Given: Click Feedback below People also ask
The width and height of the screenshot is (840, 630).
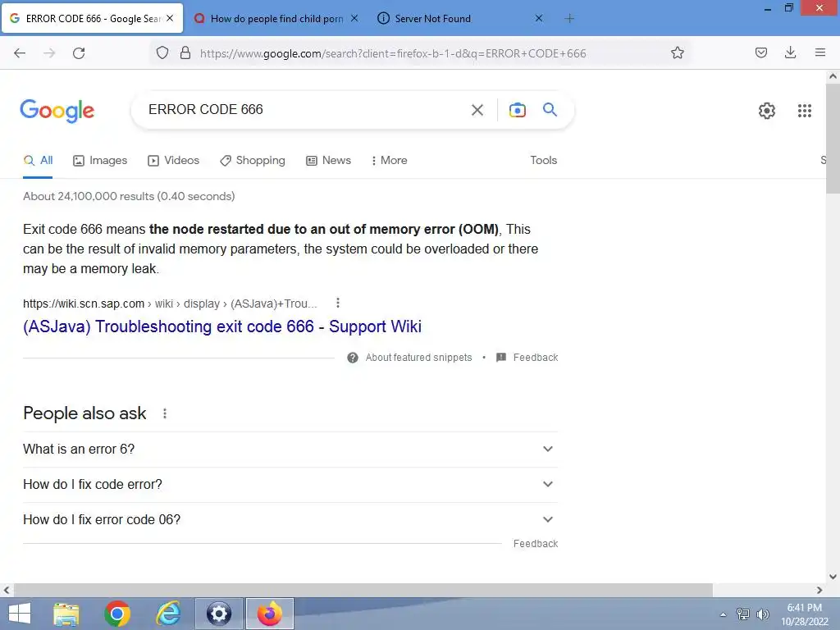Looking at the screenshot, I should coord(535,544).
